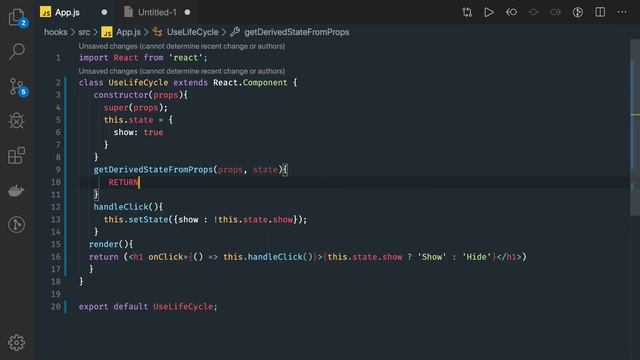Screen dimensions: 640x360
Task: Click line number 10 in the gutter
Action: [x=56, y=182]
